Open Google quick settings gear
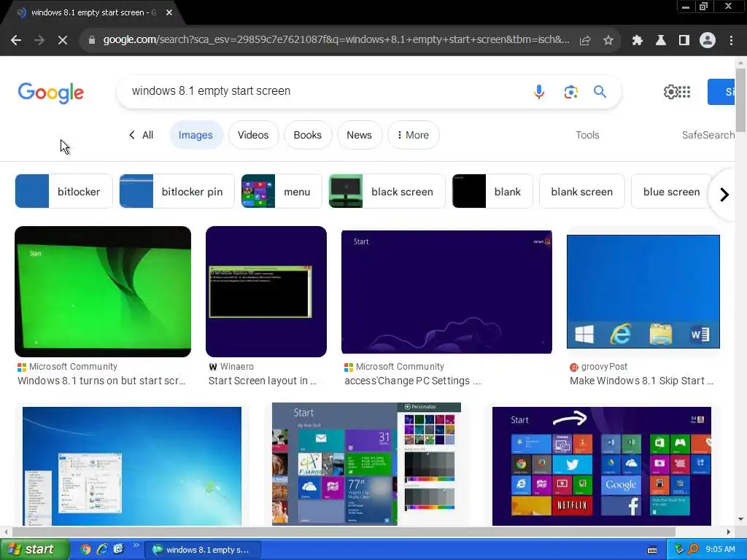Screen dimensions: 747x560 [670, 91]
